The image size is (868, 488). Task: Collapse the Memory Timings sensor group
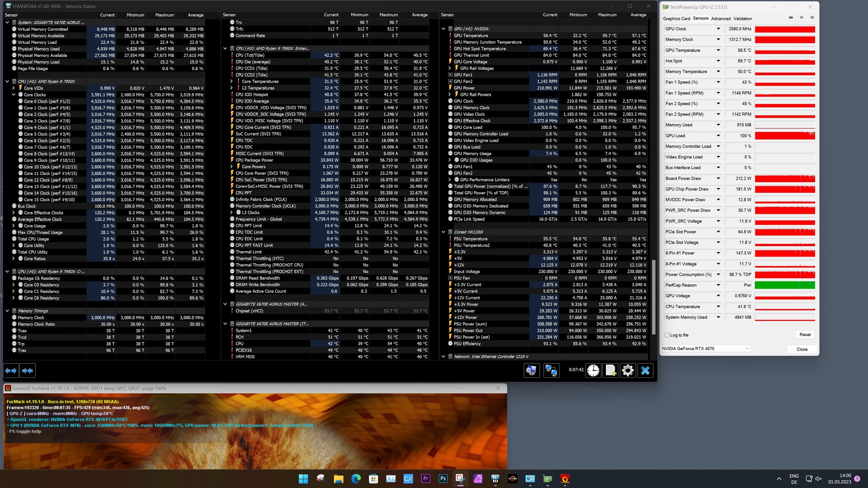click(x=7, y=311)
